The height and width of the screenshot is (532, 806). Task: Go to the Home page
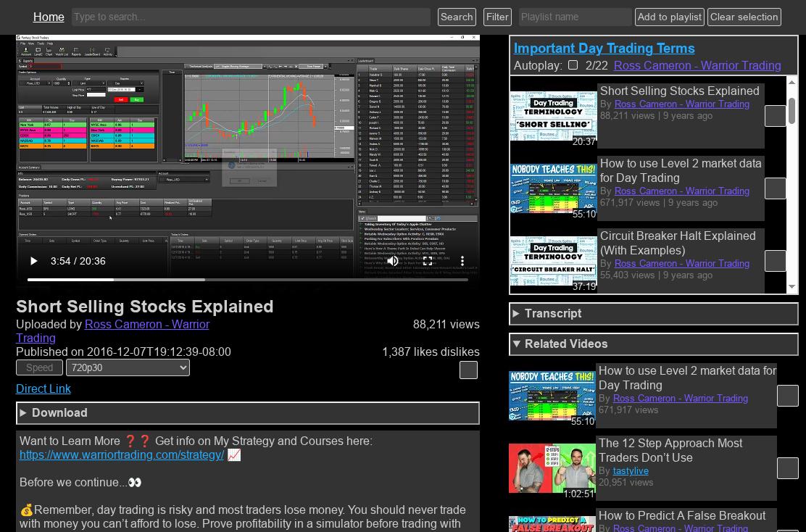click(49, 17)
